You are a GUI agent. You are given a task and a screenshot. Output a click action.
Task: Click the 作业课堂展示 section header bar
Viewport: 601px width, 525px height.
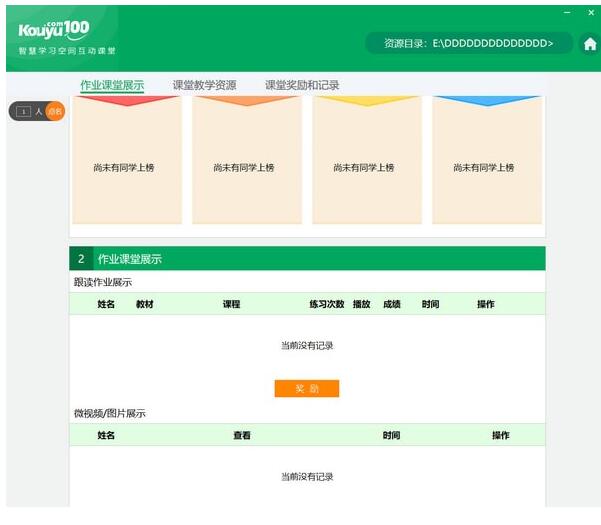[x=307, y=258]
